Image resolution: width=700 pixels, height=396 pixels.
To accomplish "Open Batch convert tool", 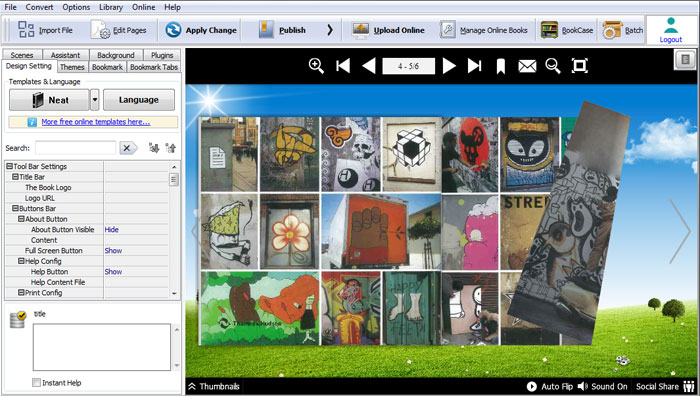I will click(623, 30).
